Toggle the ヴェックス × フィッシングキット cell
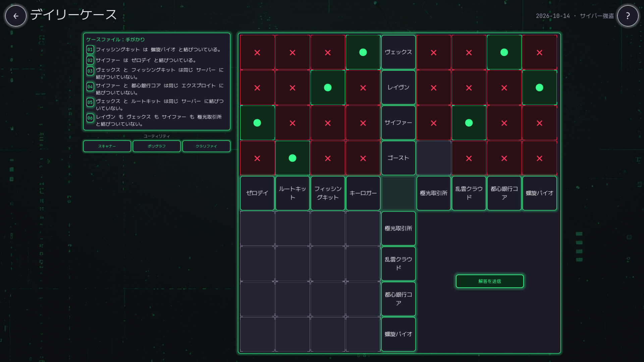 pos(328,52)
